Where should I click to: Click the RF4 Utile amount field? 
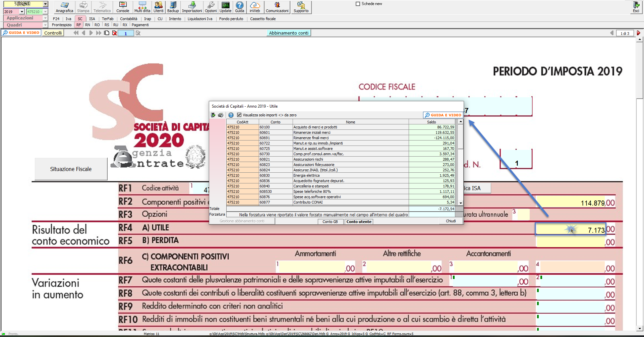click(x=571, y=229)
